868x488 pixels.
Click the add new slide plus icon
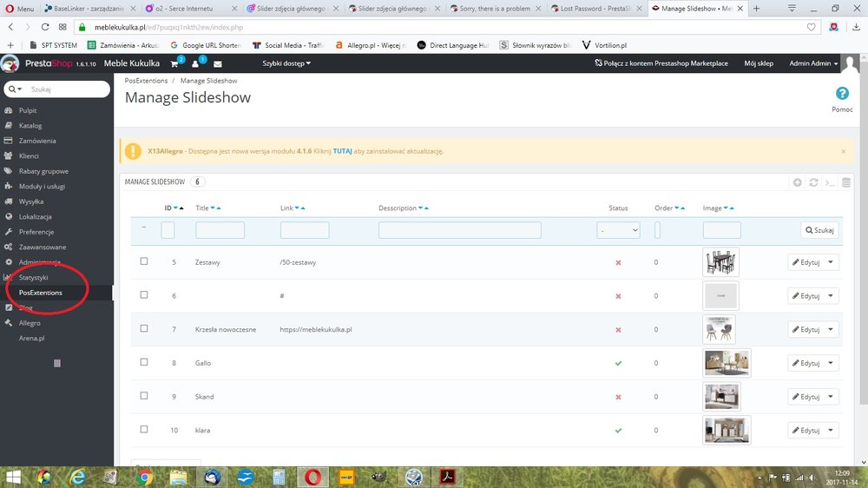[x=797, y=182]
